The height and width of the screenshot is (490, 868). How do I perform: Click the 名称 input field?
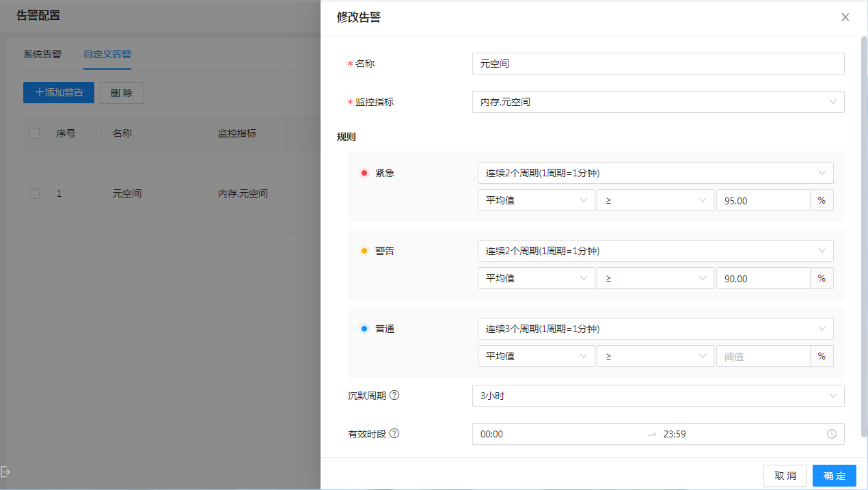(657, 64)
